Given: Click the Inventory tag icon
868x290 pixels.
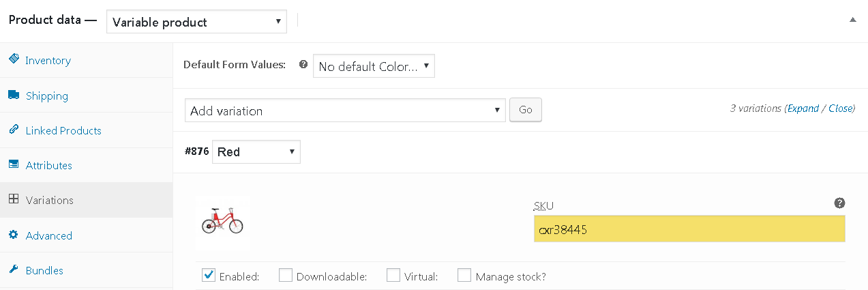Looking at the screenshot, I should pyautogui.click(x=14, y=59).
